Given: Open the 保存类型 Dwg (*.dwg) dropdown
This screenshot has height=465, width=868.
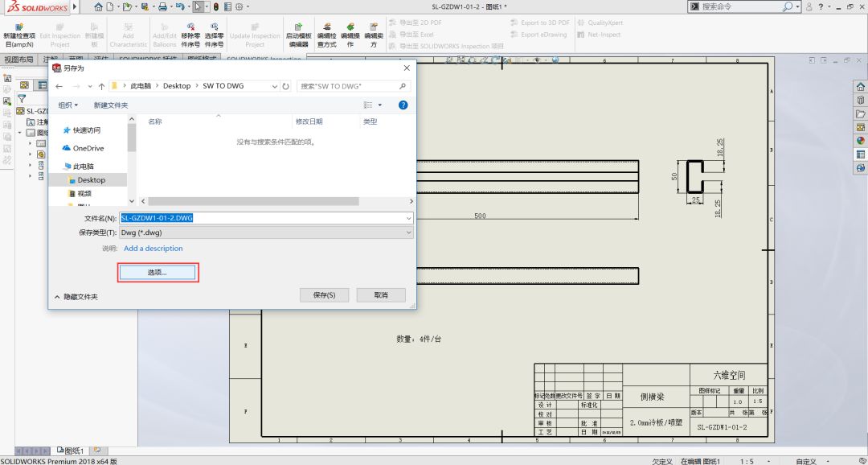Looking at the screenshot, I should coord(266,232).
